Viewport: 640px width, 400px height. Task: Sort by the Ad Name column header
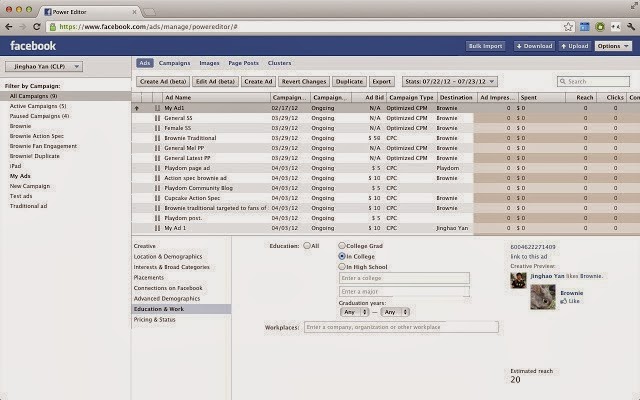pyautogui.click(x=216, y=98)
